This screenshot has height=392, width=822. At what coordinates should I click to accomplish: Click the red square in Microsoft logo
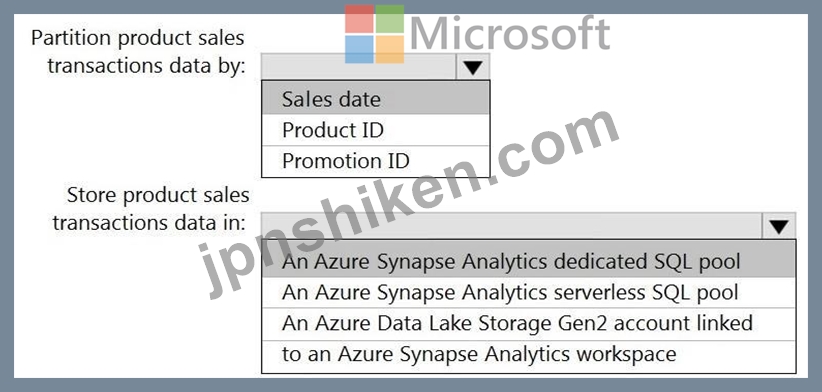pos(359,18)
